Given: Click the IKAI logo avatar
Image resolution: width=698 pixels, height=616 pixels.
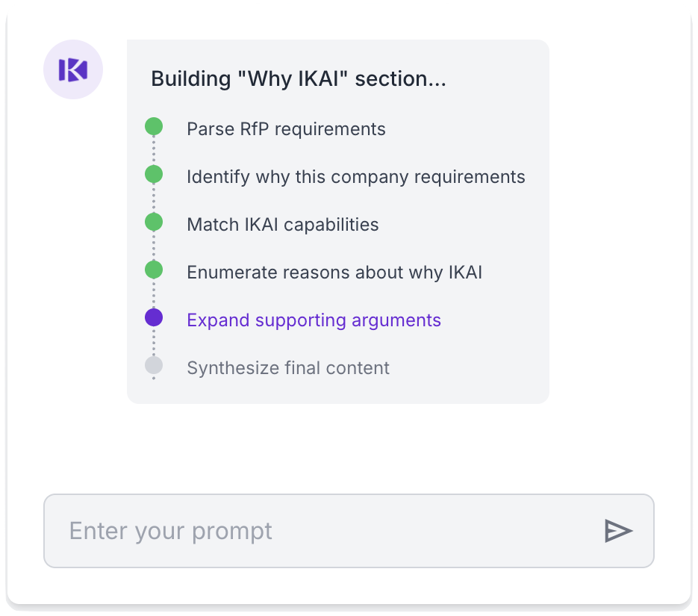Looking at the screenshot, I should (73, 69).
